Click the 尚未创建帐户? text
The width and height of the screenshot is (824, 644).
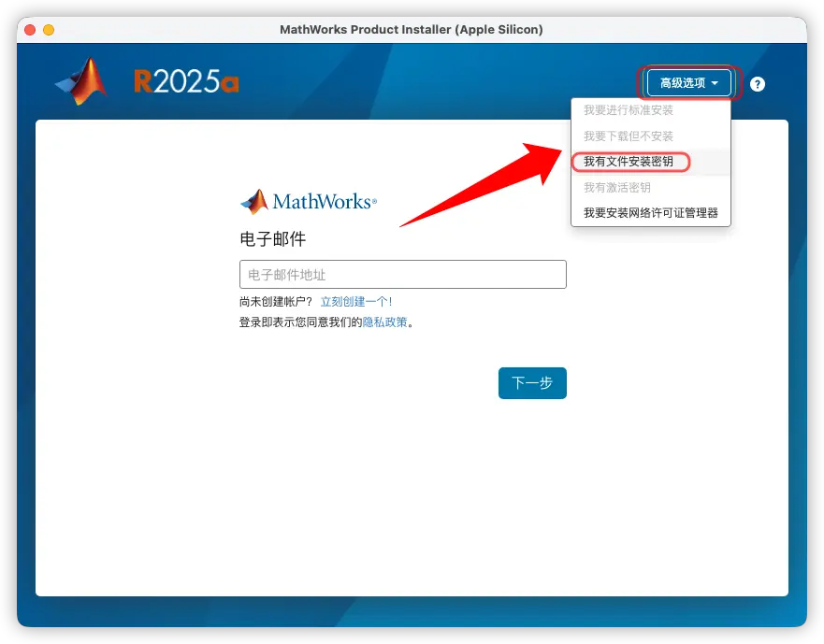276,302
